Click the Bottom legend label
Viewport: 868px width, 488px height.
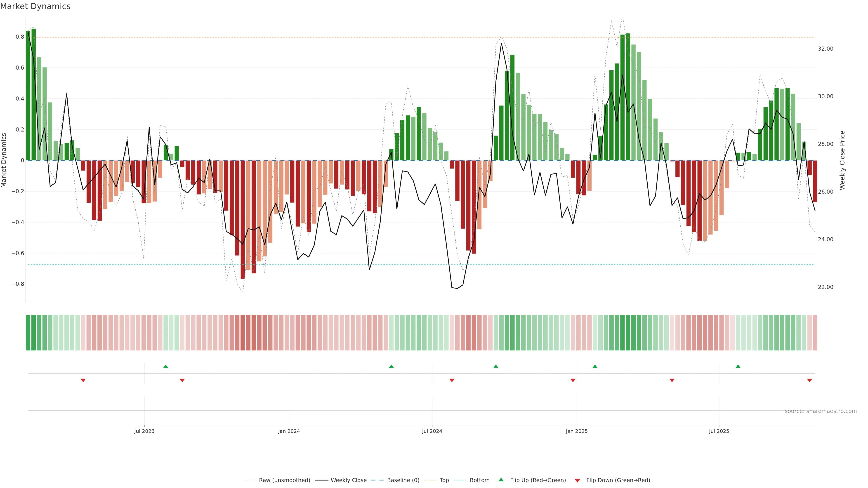(x=479, y=480)
